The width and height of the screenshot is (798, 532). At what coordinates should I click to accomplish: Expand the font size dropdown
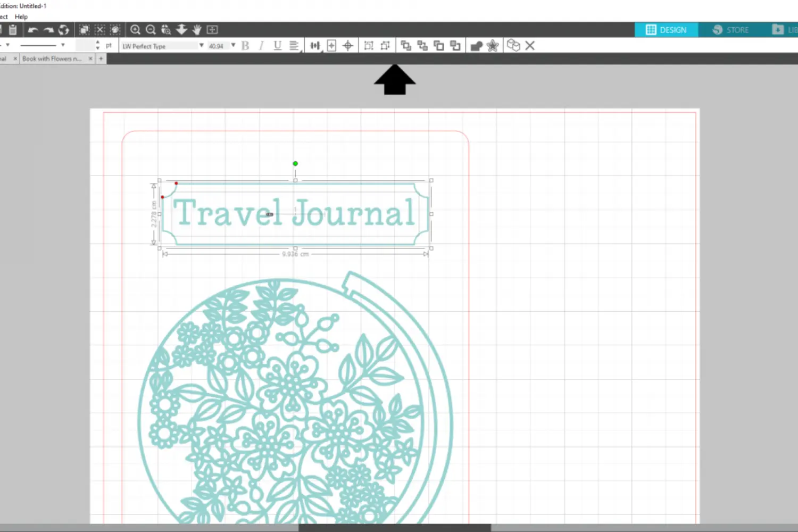coord(233,46)
